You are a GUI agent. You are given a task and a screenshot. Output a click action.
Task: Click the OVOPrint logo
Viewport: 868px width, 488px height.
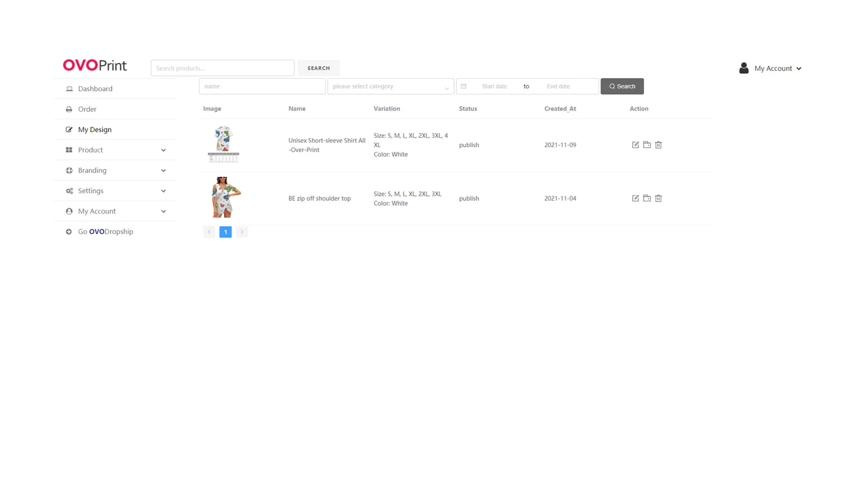(95, 66)
